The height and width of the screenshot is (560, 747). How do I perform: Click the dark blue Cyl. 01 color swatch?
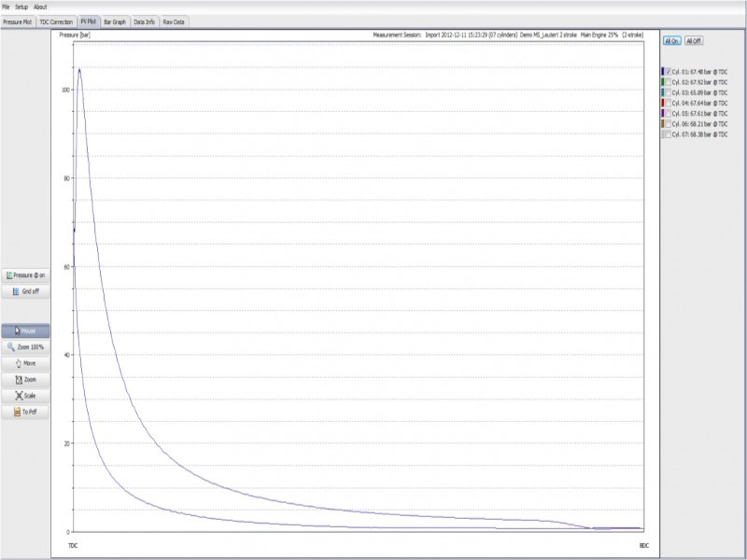point(663,72)
